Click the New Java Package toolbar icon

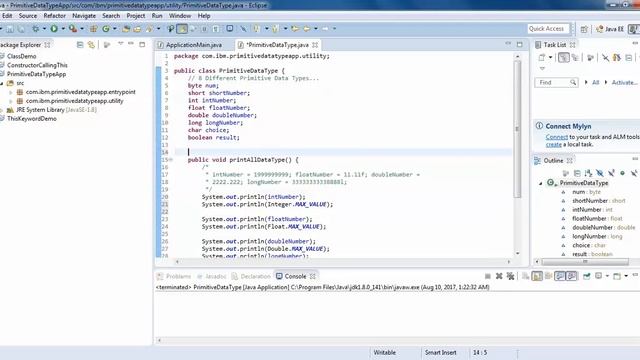click(93, 29)
